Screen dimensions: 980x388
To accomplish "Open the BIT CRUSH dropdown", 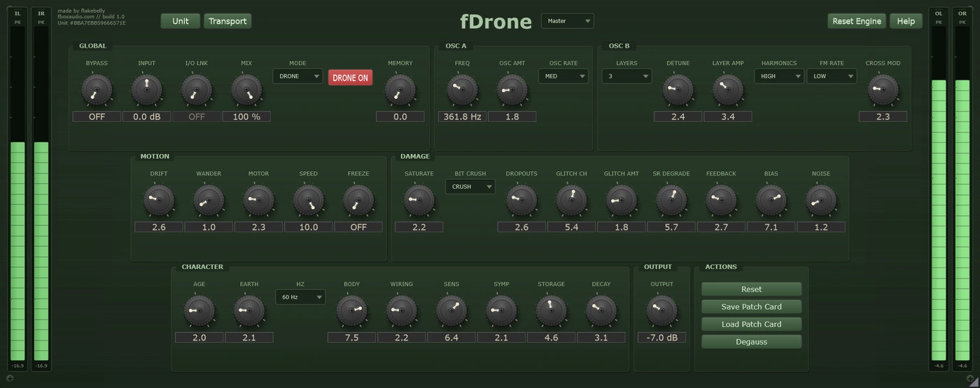I will (x=470, y=187).
